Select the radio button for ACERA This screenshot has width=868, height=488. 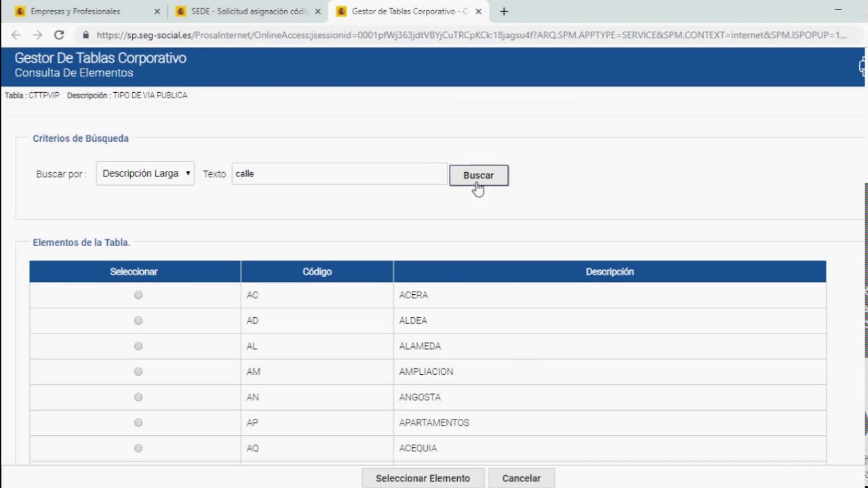138,295
